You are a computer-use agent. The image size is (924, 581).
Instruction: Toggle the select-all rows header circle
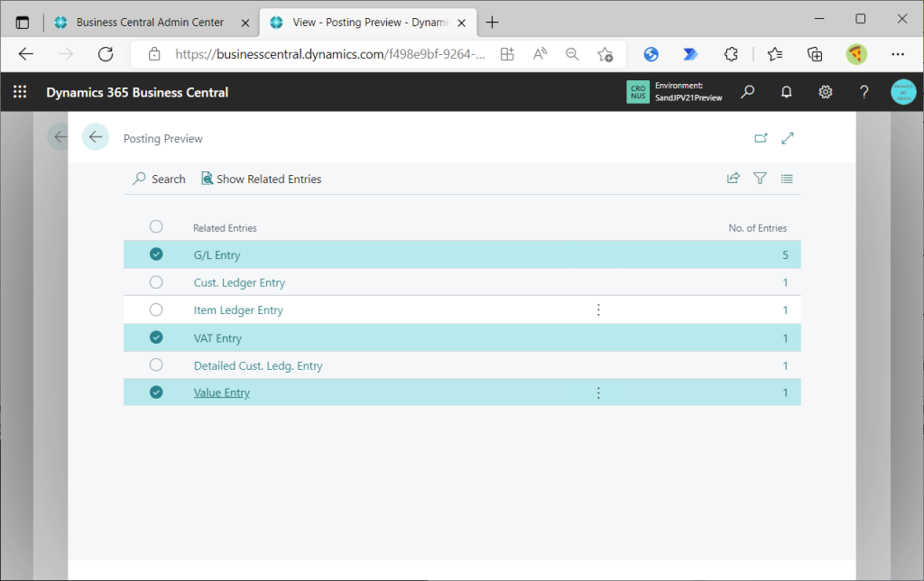click(156, 226)
